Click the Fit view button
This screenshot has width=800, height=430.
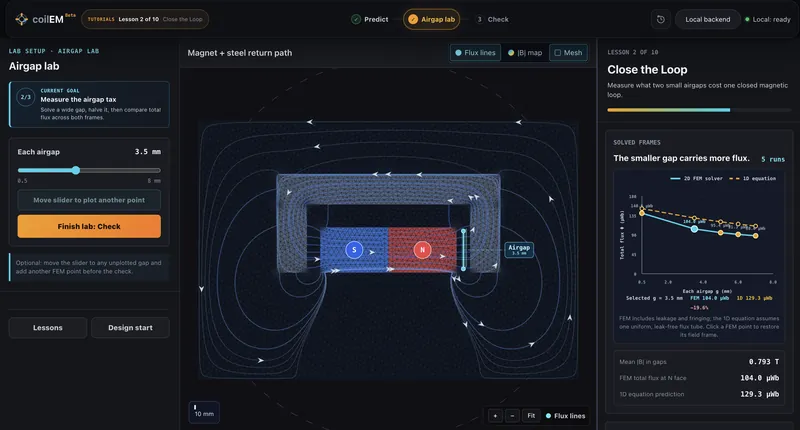531,416
